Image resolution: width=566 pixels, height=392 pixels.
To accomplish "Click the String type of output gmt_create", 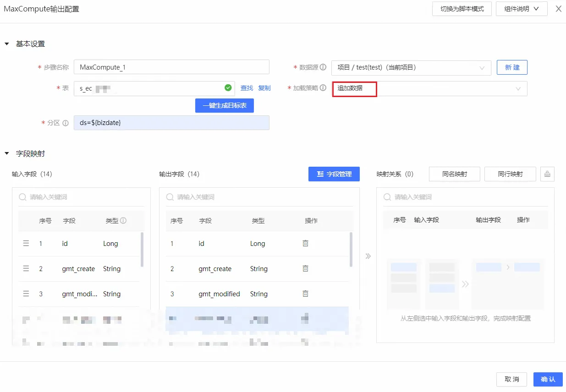I will click(259, 269).
